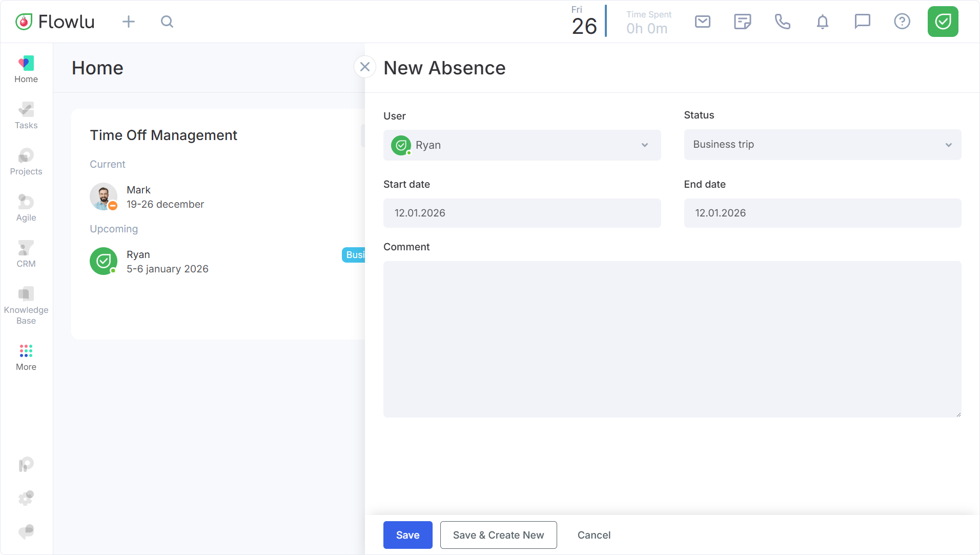Open Knowledge Base from the sidebar
Image resolution: width=980 pixels, height=555 pixels.
26,306
